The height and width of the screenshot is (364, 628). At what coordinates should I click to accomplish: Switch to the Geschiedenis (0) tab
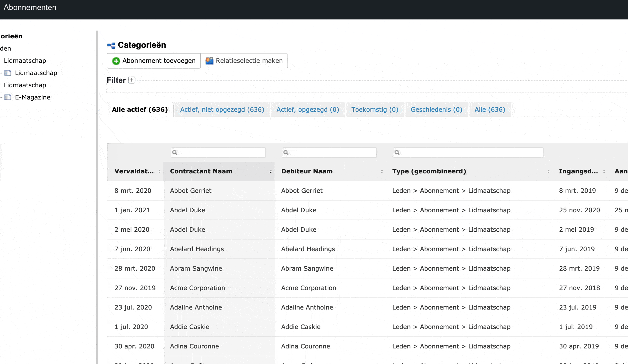point(436,109)
